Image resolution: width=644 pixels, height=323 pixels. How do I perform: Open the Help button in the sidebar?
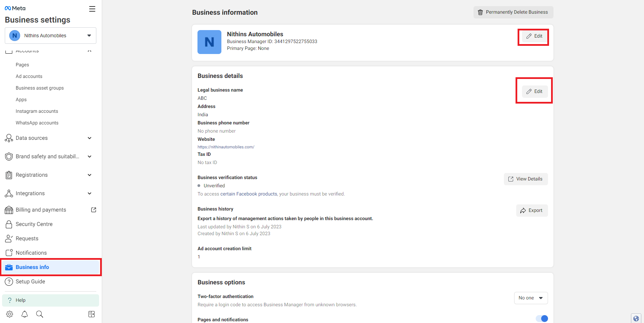(51, 300)
